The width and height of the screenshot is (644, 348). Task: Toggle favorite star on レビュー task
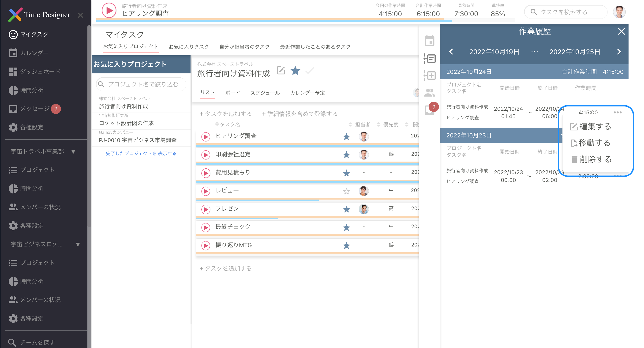coord(346,191)
